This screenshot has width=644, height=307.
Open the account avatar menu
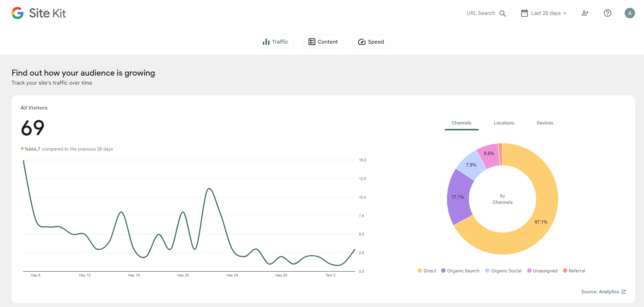coord(629,13)
